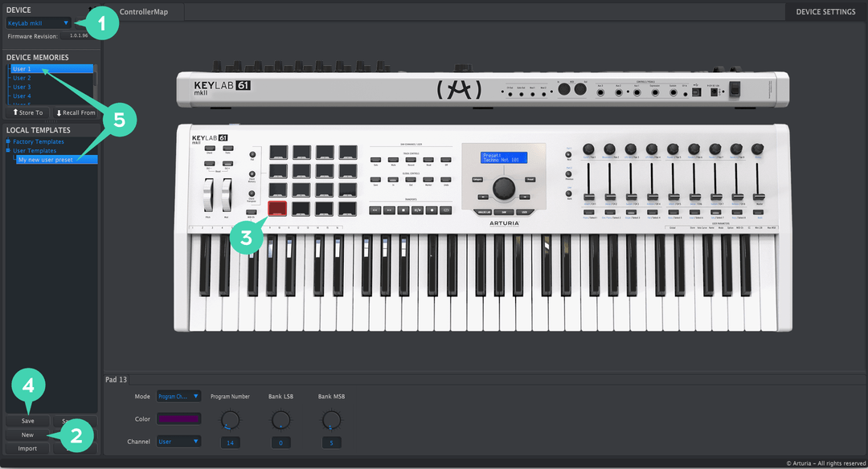Viewport: 868px width, 469px height.
Task: Click the Import button
Action: [27, 449]
